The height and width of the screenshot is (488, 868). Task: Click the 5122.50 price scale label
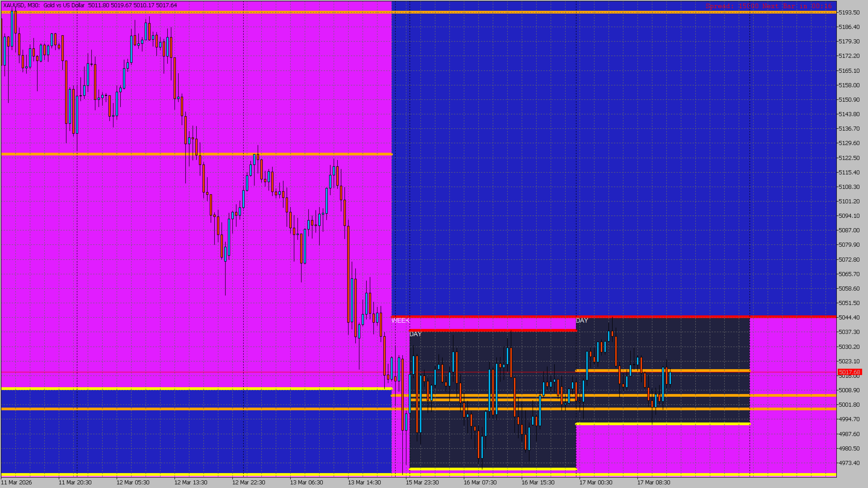[849, 158]
